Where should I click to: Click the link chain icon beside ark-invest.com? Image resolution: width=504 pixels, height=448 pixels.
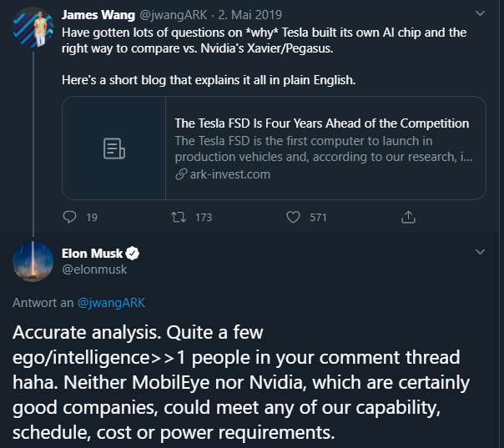[180, 174]
